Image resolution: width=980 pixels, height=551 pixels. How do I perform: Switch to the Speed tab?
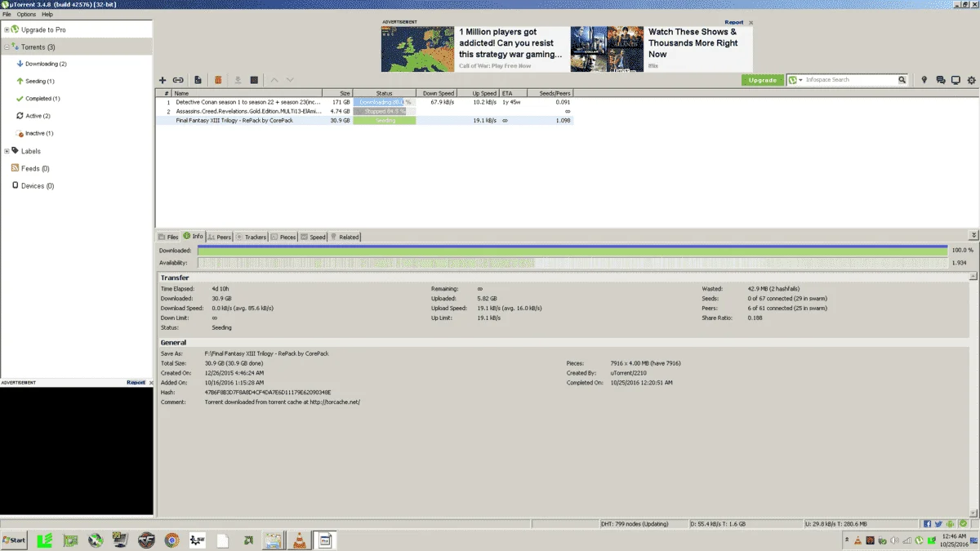314,237
